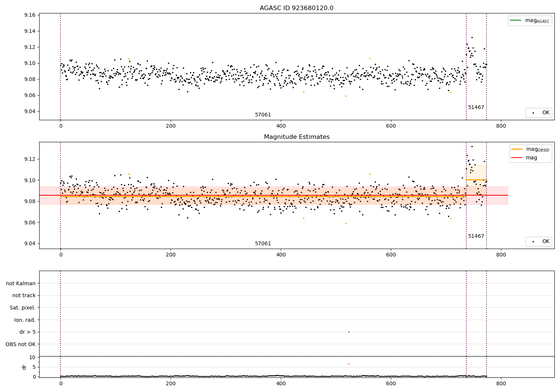This screenshot has width=560, height=392.
Task: Click the "not Kalman" axis label
Action: 21,283
